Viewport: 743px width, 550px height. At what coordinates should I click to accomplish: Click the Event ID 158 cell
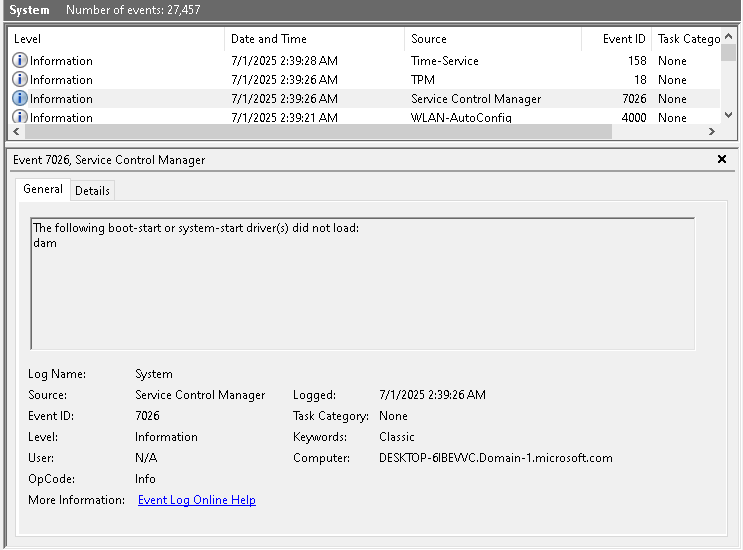pyautogui.click(x=637, y=61)
